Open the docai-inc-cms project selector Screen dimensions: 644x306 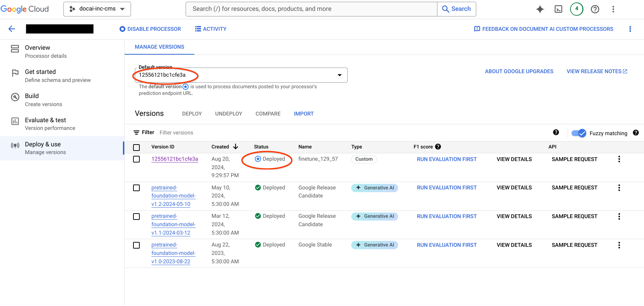97,9
